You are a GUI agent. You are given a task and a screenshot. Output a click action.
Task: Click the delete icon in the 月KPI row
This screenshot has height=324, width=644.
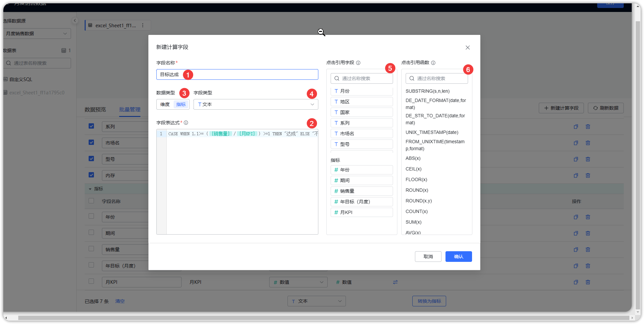(x=588, y=282)
